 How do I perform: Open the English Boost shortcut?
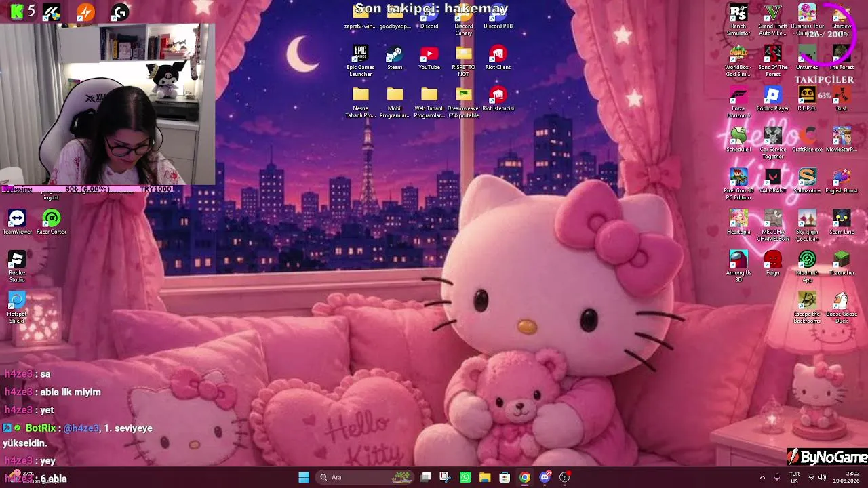coord(842,181)
